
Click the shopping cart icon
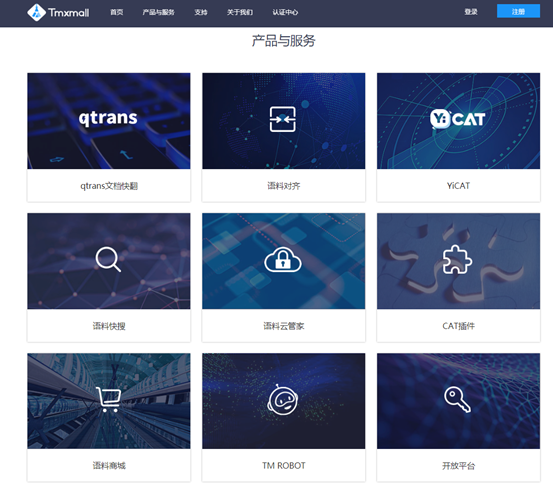[x=109, y=399]
